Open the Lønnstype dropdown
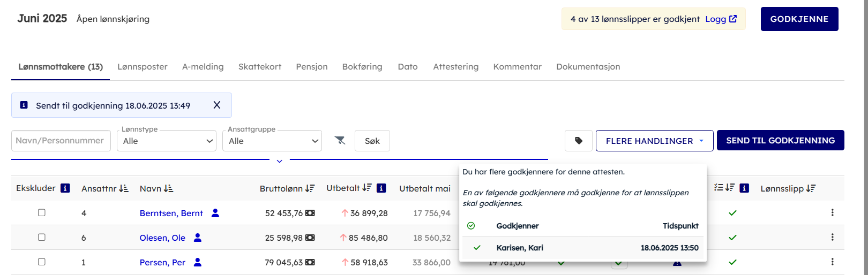This screenshot has width=868, height=275. (167, 141)
